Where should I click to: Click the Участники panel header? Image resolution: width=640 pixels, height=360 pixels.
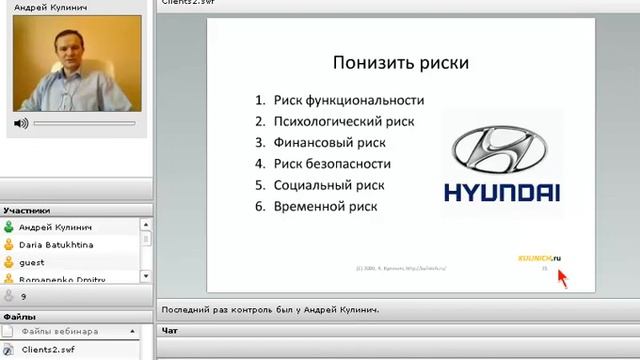tap(76, 211)
